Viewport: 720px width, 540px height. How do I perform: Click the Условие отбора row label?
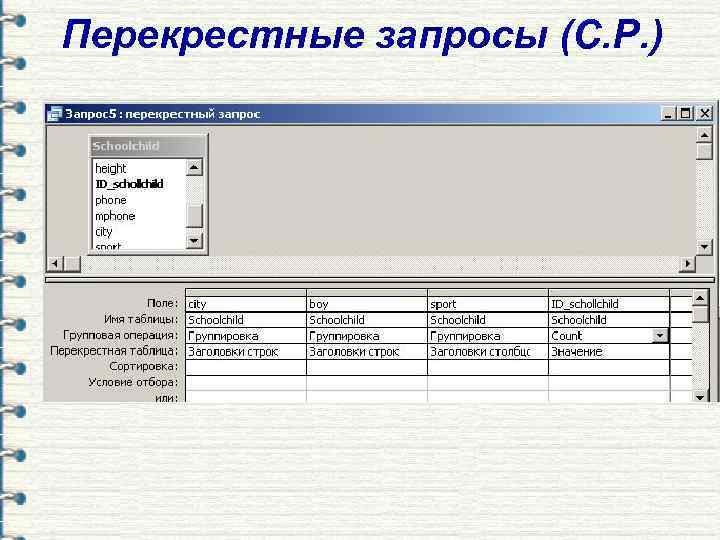tap(133, 382)
